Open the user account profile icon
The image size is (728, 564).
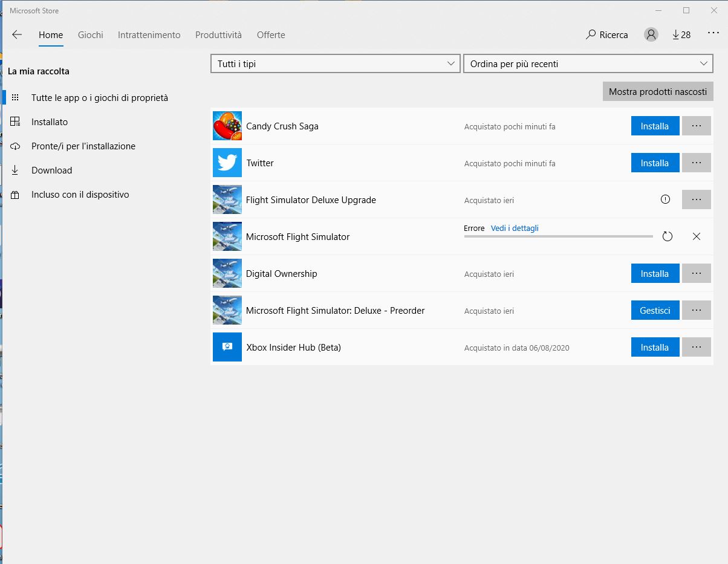click(651, 34)
